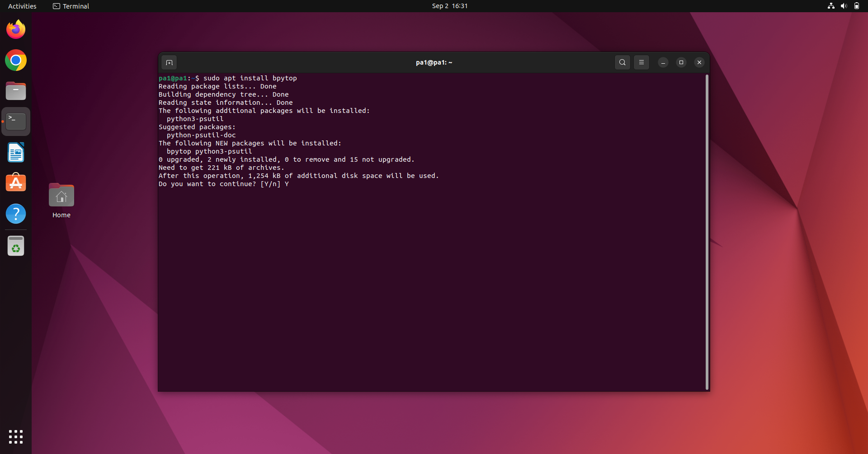Image resolution: width=868 pixels, height=454 pixels.
Task: Open the Terminal application menu
Action: [71, 6]
